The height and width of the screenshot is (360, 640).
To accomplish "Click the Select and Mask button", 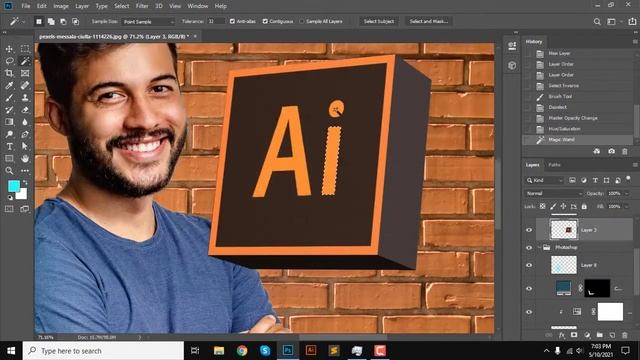I will click(429, 21).
